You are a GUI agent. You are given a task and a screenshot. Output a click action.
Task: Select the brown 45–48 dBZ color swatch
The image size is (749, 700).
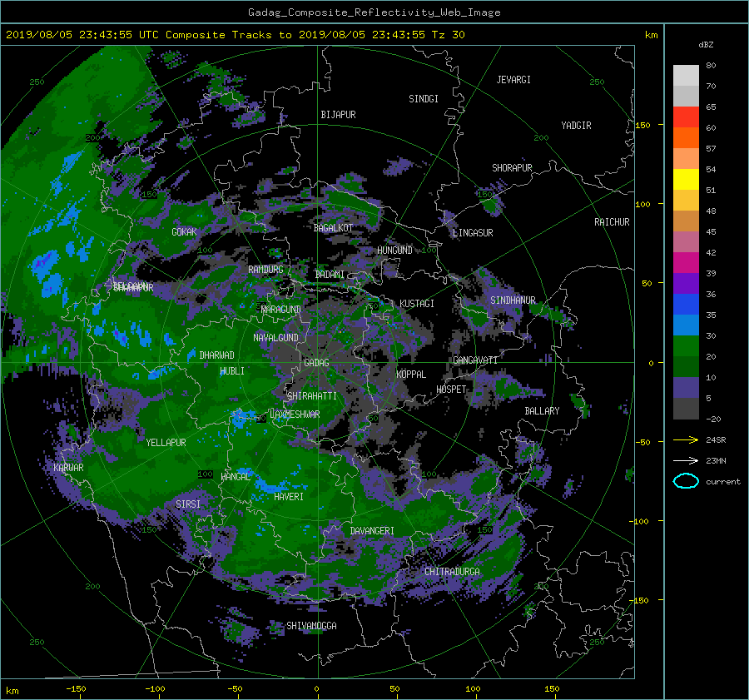686,221
